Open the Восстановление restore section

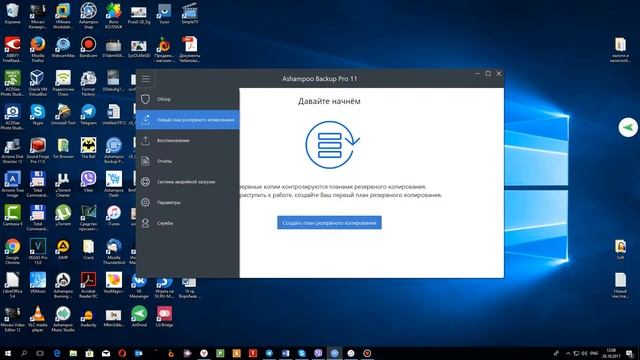click(x=187, y=140)
